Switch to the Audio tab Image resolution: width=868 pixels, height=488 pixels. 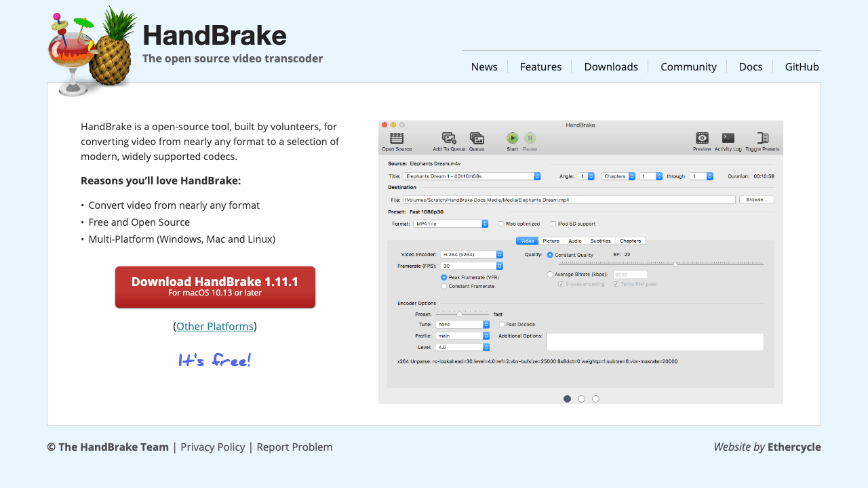(575, 241)
